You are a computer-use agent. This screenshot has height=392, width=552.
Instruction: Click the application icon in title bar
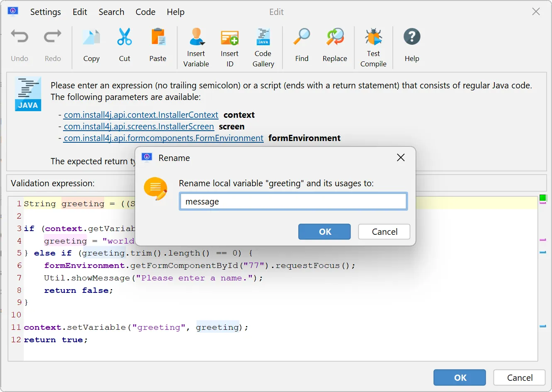coord(13,11)
